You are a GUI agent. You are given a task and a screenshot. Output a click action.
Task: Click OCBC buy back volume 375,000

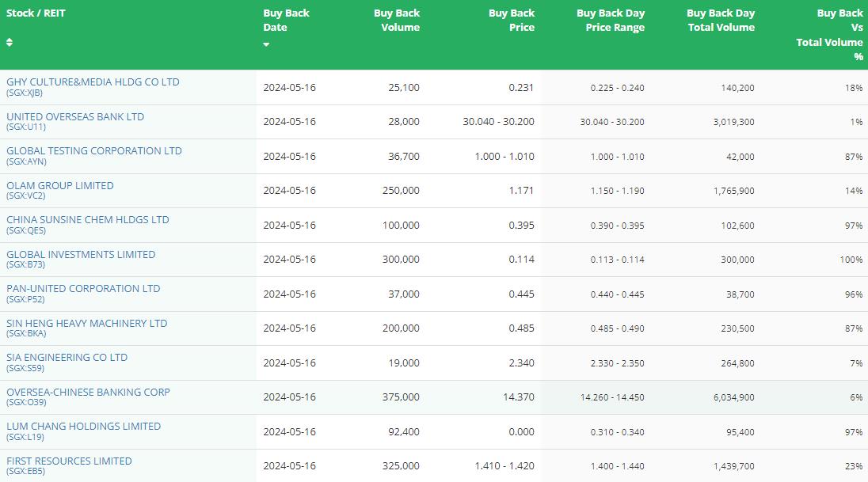(401, 397)
